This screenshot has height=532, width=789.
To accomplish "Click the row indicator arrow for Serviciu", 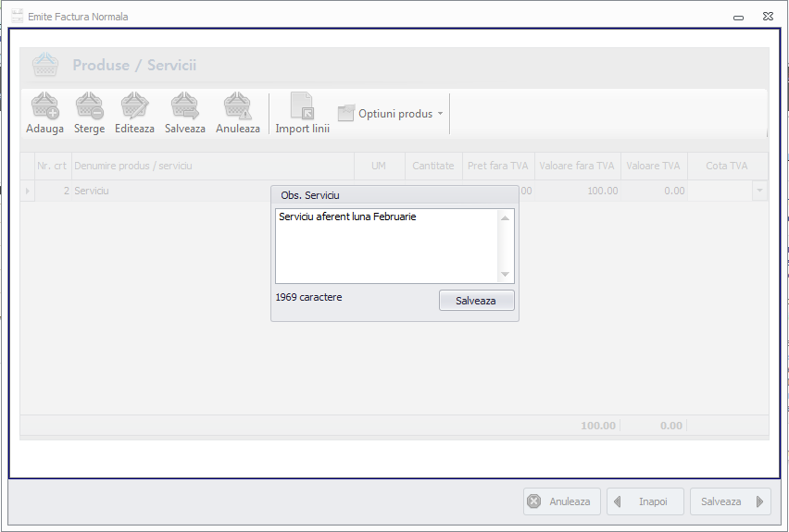I will [27, 191].
